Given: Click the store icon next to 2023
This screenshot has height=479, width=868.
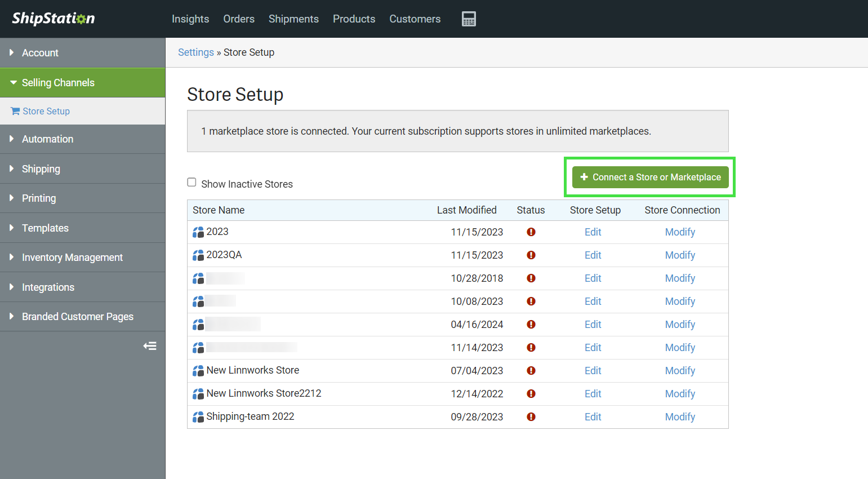Looking at the screenshot, I should click(x=198, y=232).
